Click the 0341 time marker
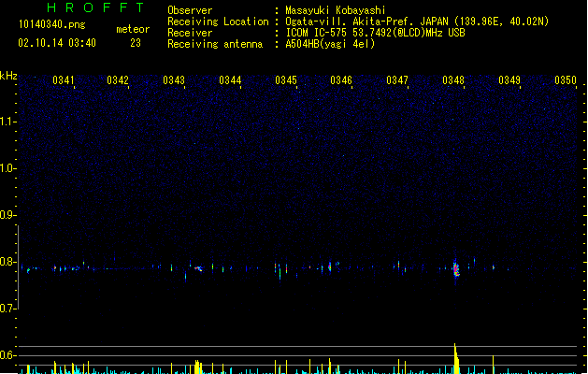The image size is (588, 374). tap(64, 80)
